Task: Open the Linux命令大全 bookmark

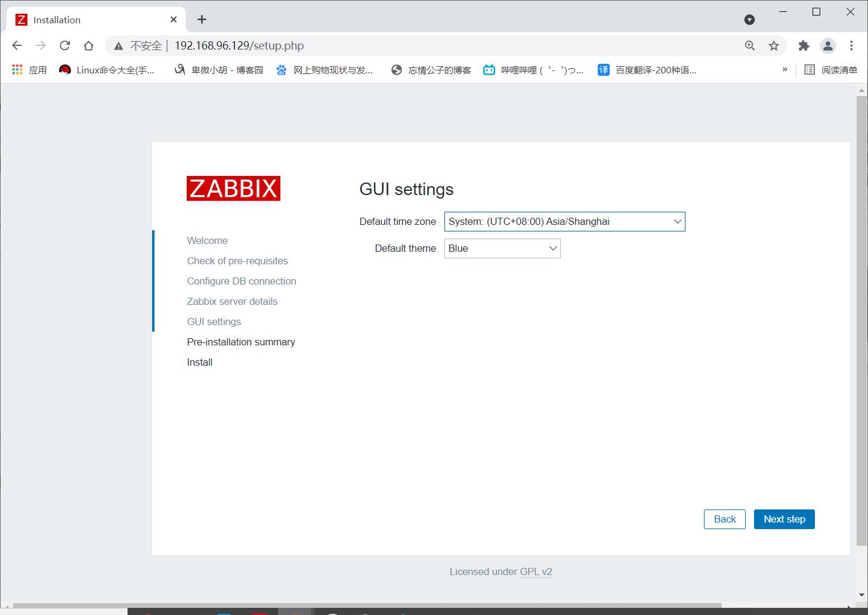Action: [x=107, y=70]
